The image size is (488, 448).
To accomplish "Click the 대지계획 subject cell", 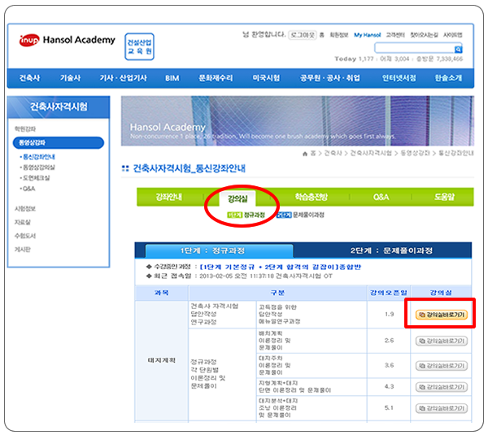I will point(162,360).
